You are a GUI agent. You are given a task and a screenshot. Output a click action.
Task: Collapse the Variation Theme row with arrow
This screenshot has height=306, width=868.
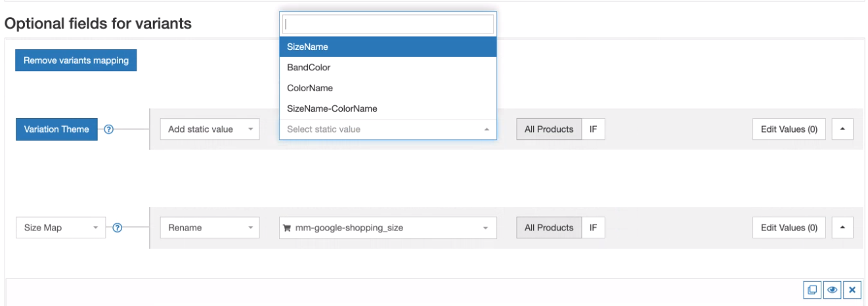(x=842, y=129)
